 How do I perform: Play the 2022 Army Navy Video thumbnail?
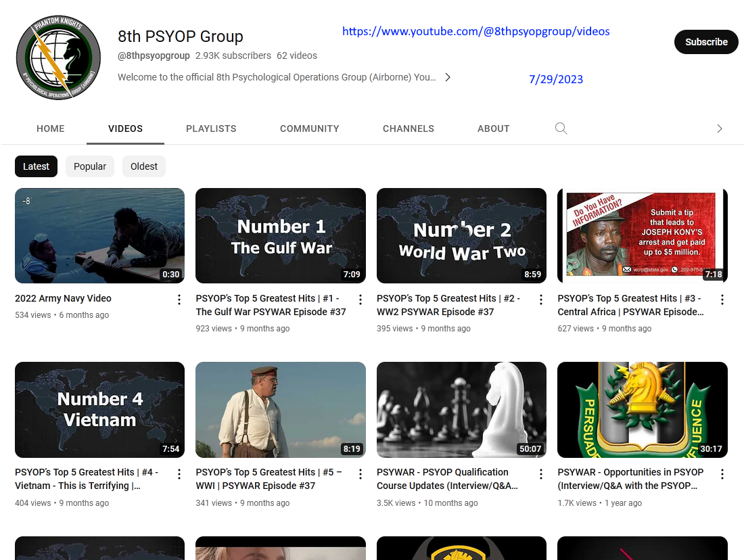[99, 236]
